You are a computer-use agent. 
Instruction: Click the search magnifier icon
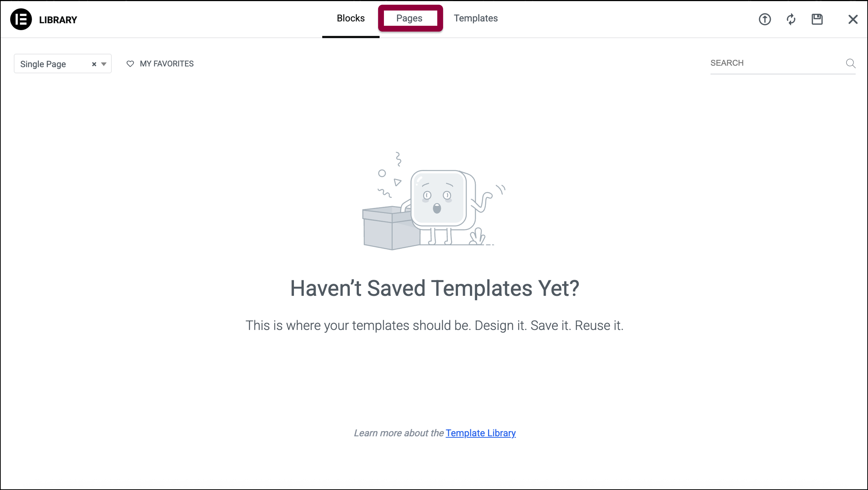coord(851,64)
